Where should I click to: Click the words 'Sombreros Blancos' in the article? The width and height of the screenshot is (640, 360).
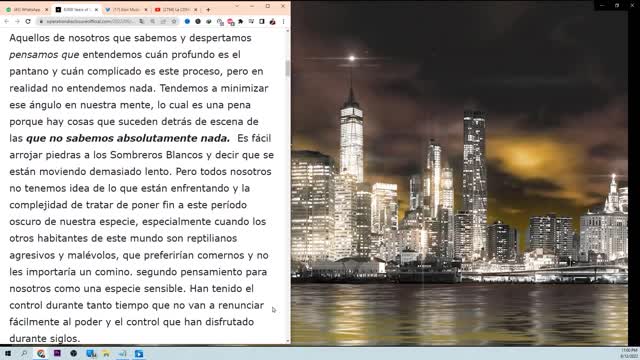pos(156,155)
